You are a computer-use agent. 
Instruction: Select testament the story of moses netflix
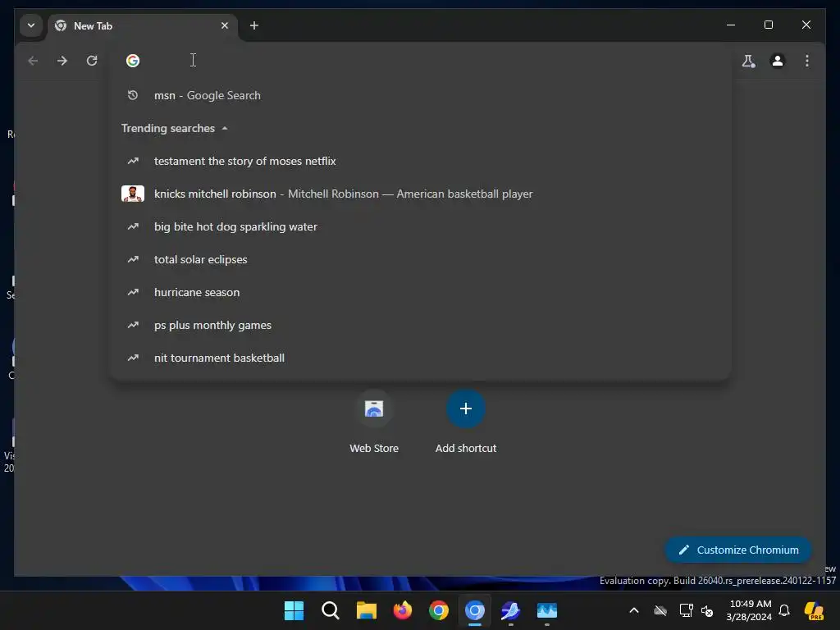(421, 161)
